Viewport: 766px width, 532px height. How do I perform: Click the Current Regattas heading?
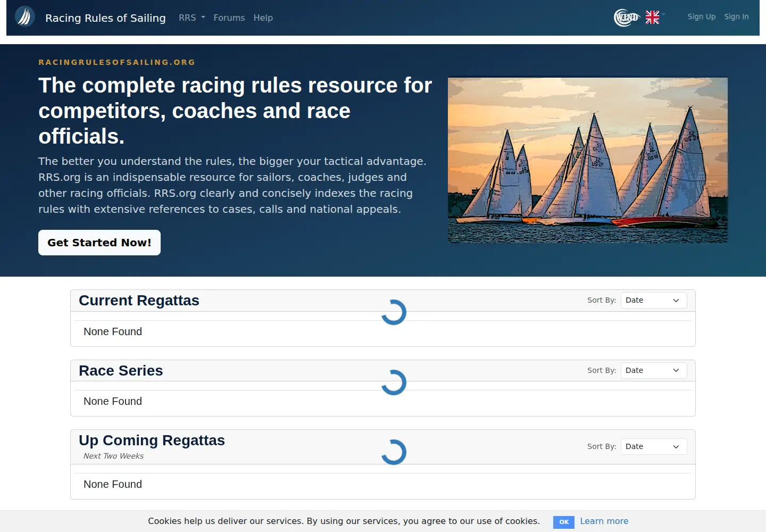point(139,301)
